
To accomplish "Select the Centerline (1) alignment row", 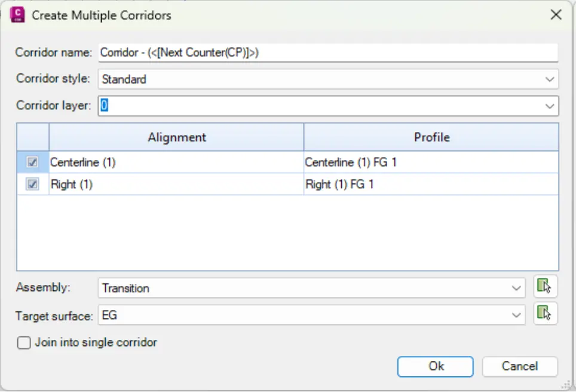I will coord(176,162).
